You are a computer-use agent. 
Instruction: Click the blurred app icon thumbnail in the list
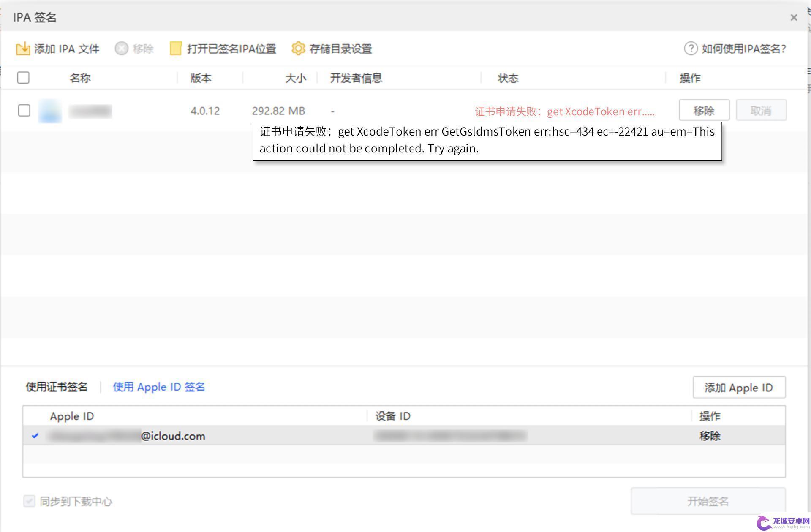(50, 111)
